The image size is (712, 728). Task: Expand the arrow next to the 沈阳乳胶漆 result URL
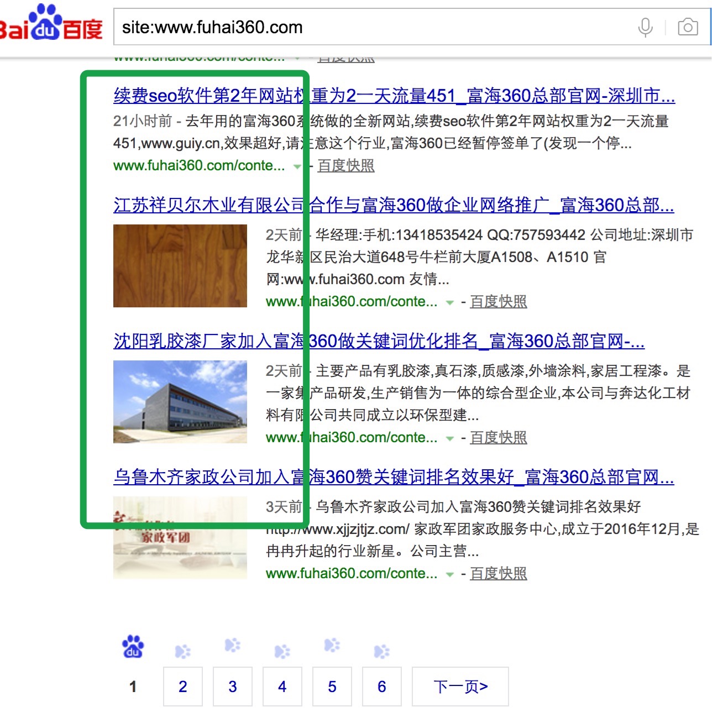449,438
